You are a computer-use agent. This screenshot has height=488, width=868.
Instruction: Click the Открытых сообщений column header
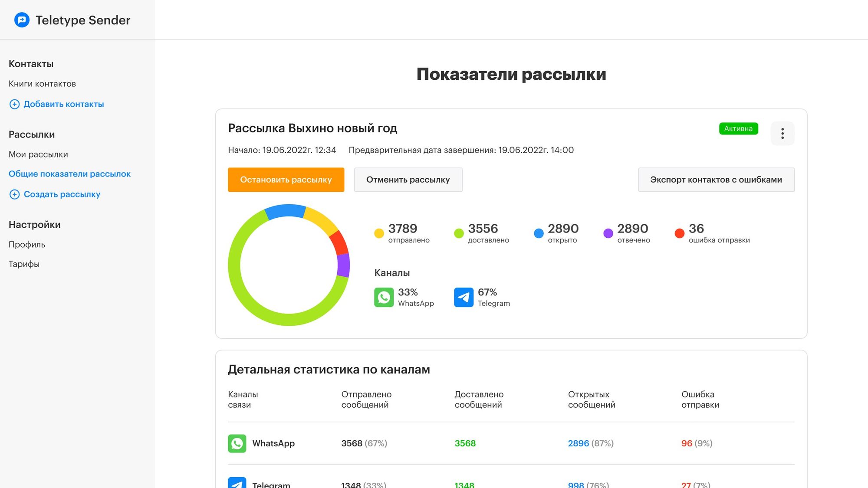point(592,400)
